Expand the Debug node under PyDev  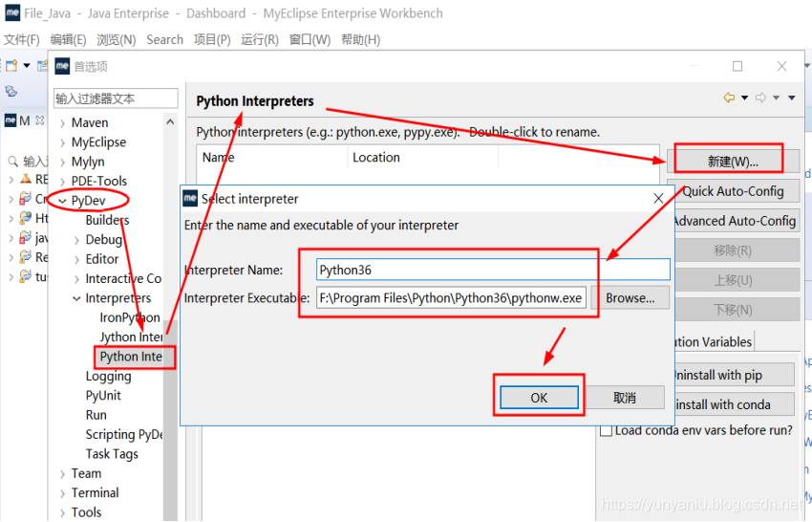coord(76,240)
